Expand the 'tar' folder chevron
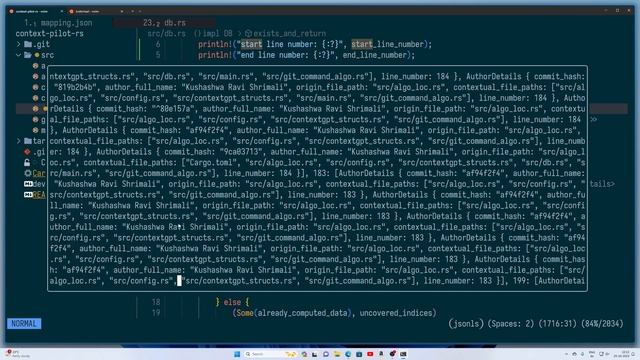This screenshot has width=640, height=360. pos(18,141)
